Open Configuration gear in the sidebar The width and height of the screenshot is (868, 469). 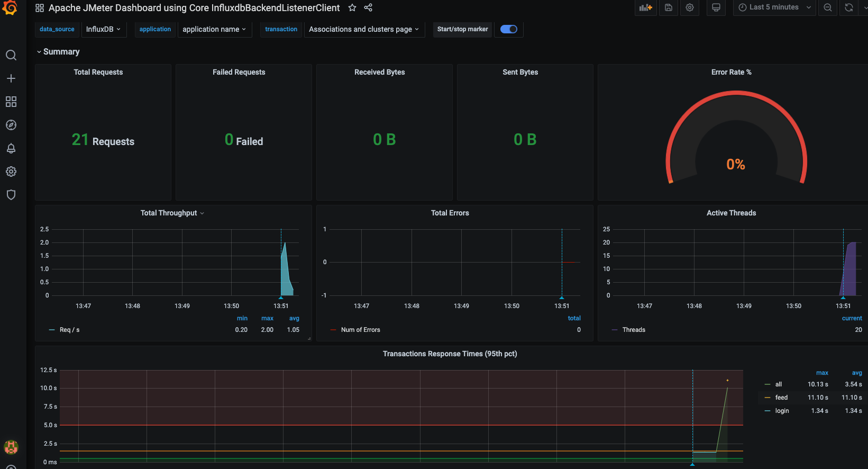click(11, 172)
